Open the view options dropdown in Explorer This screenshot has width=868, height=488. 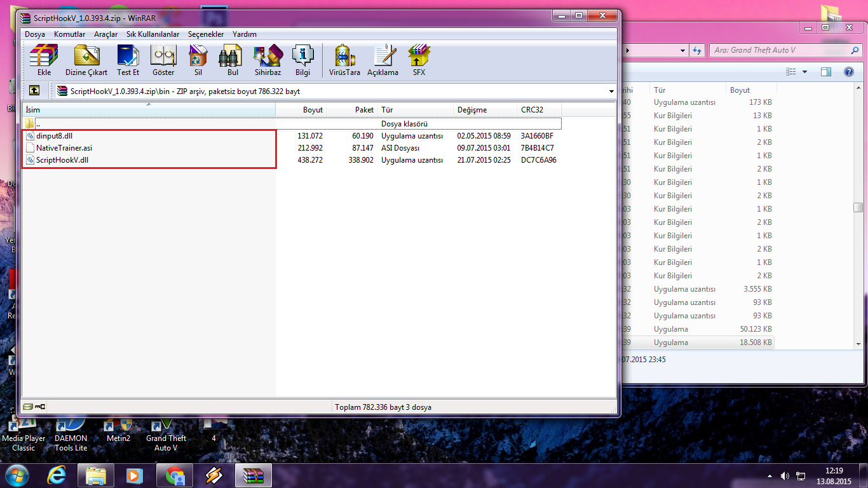click(804, 72)
